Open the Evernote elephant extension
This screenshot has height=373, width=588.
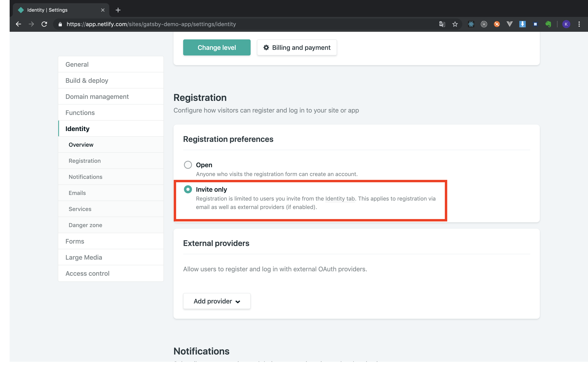tap(548, 24)
